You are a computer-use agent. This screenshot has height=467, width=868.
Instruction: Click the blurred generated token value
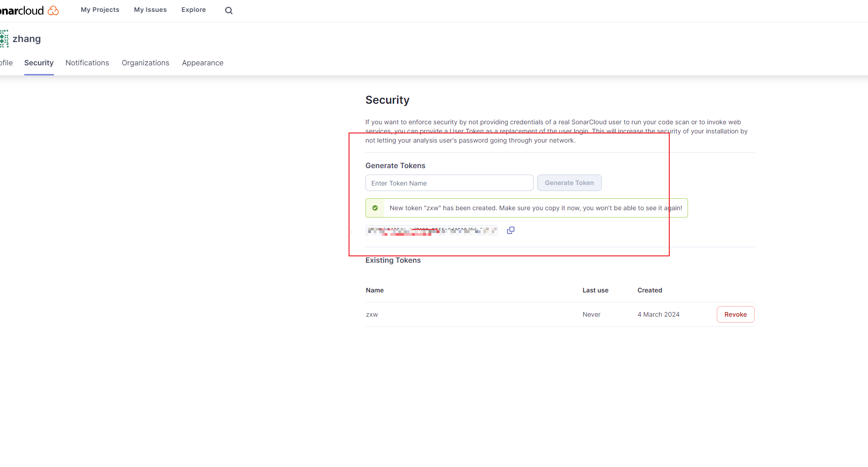click(431, 231)
